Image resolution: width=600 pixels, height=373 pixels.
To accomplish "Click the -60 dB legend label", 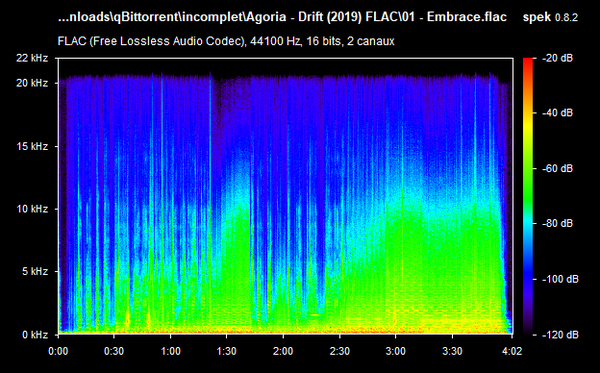I will [558, 168].
